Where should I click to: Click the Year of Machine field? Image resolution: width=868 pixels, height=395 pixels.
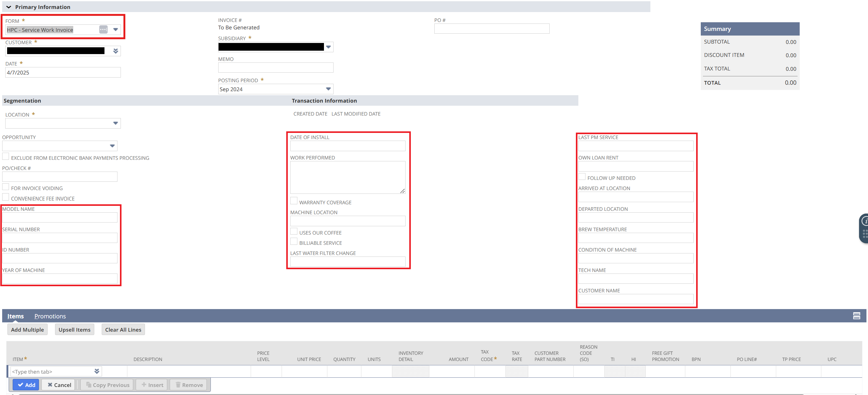click(60, 279)
